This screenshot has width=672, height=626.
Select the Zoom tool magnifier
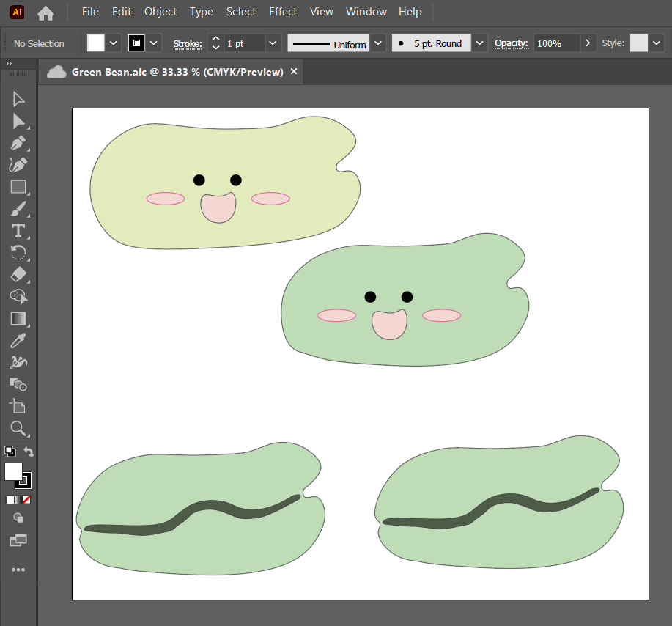point(18,428)
